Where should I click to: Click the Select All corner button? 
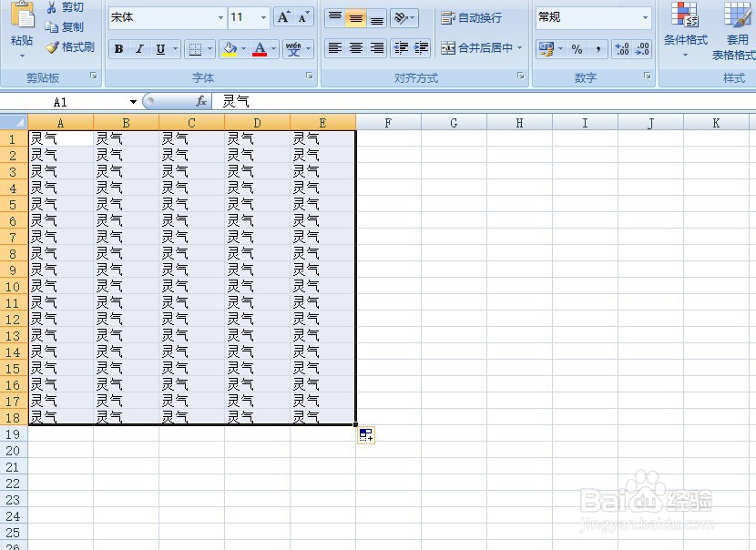[14, 122]
